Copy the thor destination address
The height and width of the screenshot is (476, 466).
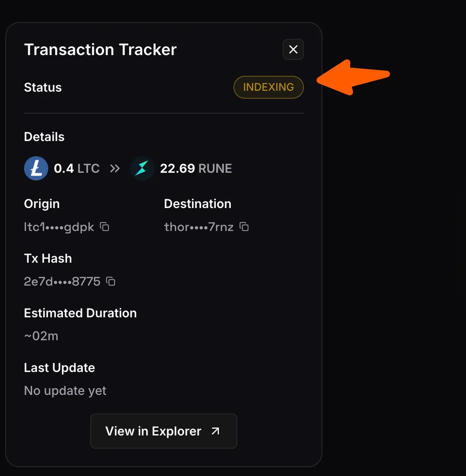coord(244,227)
